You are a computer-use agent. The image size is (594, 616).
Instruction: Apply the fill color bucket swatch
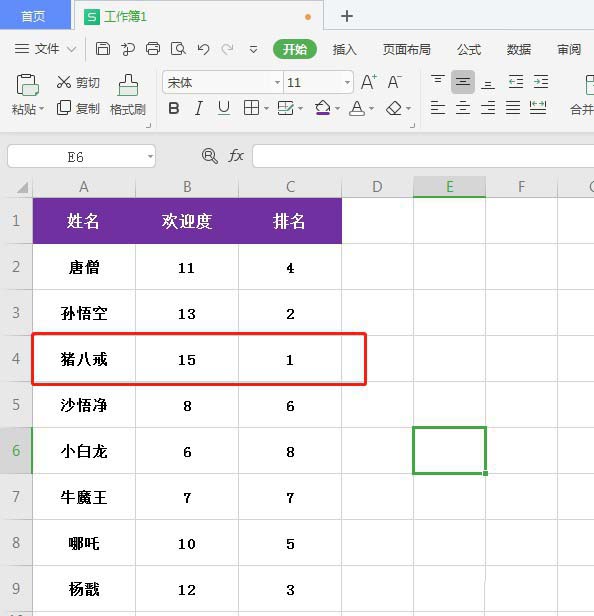pyautogui.click(x=323, y=108)
